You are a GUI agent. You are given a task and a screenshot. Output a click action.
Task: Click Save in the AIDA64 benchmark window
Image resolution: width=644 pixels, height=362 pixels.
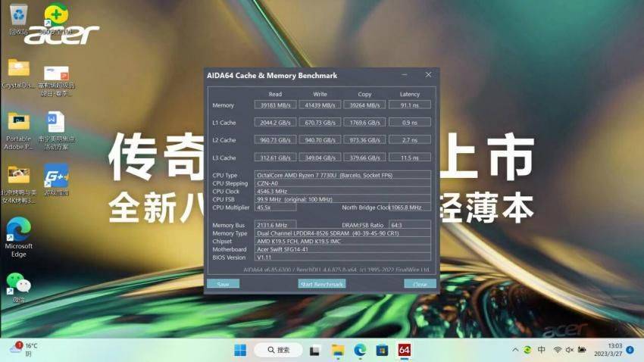[x=223, y=283]
